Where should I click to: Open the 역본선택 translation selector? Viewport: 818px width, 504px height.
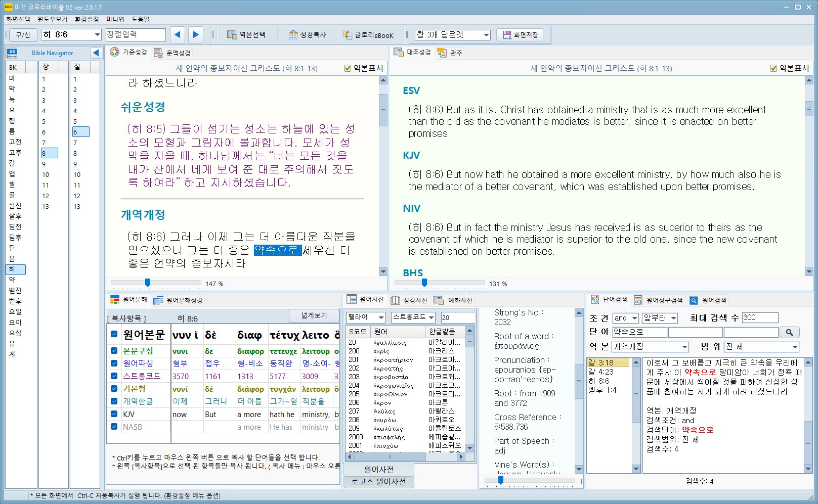246,35
